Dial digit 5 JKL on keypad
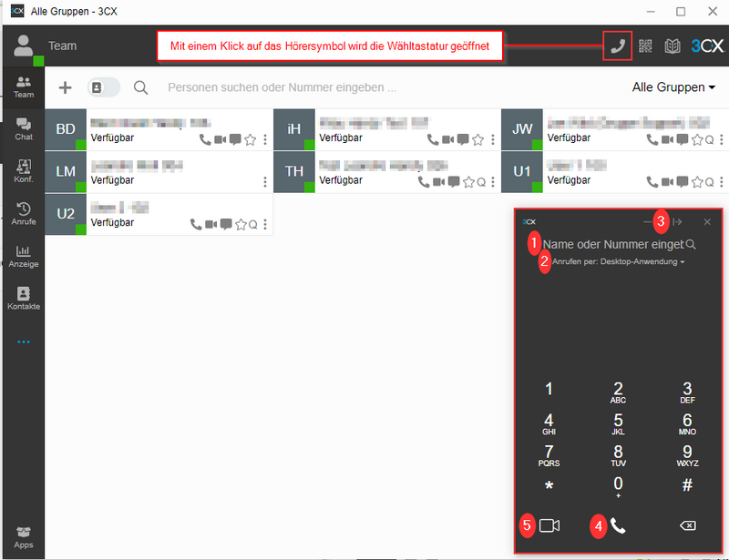This screenshot has height=560, width=729. [x=618, y=423]
